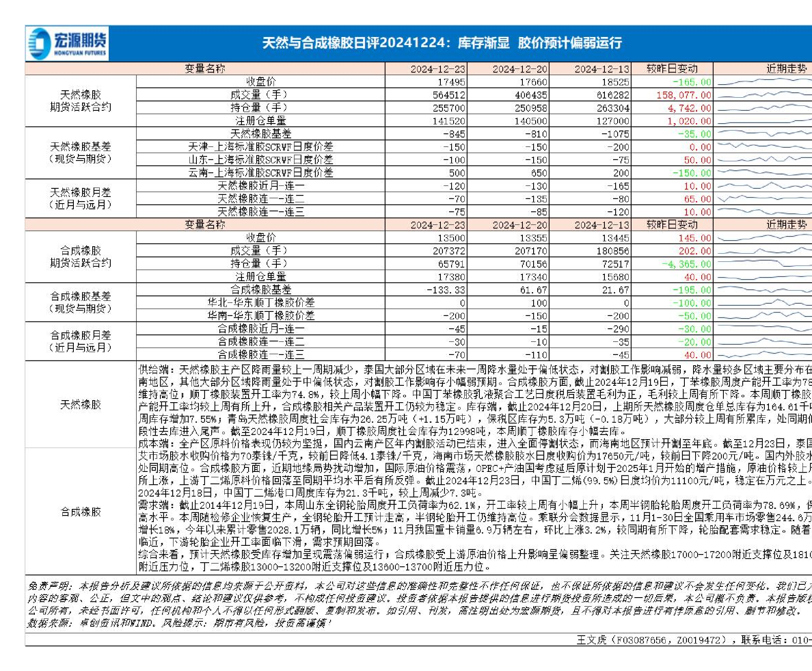Click the 天津-上海标准胶SCRWF日度价差 row label

tap(260, 146)
